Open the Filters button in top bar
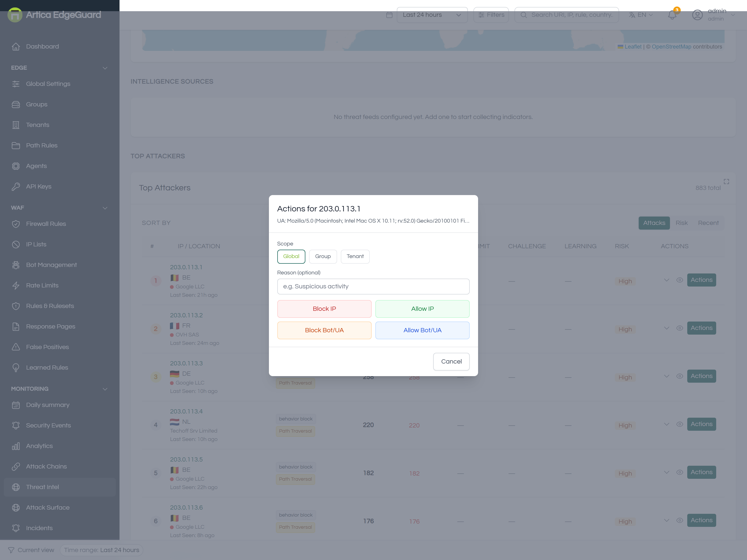This screenshot has width=747, height=560. point(491,15)
